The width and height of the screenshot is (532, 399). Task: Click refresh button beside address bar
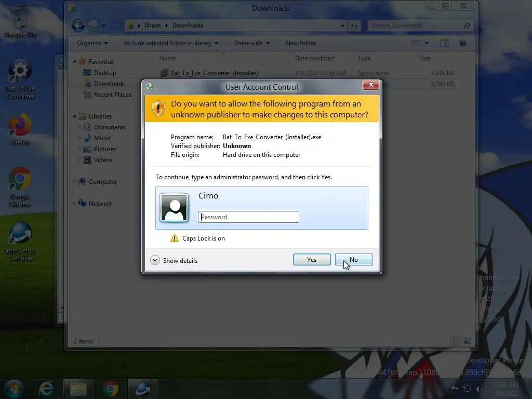click(354, 25)
